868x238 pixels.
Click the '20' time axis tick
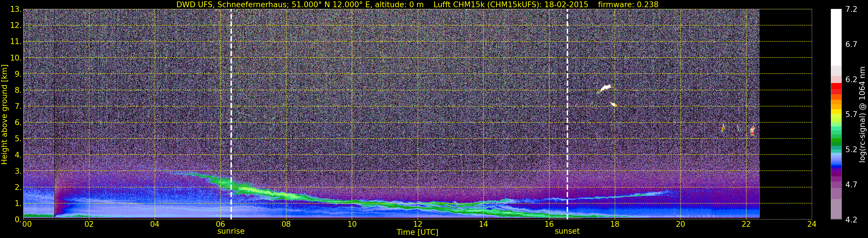click(x=680, y=224)
